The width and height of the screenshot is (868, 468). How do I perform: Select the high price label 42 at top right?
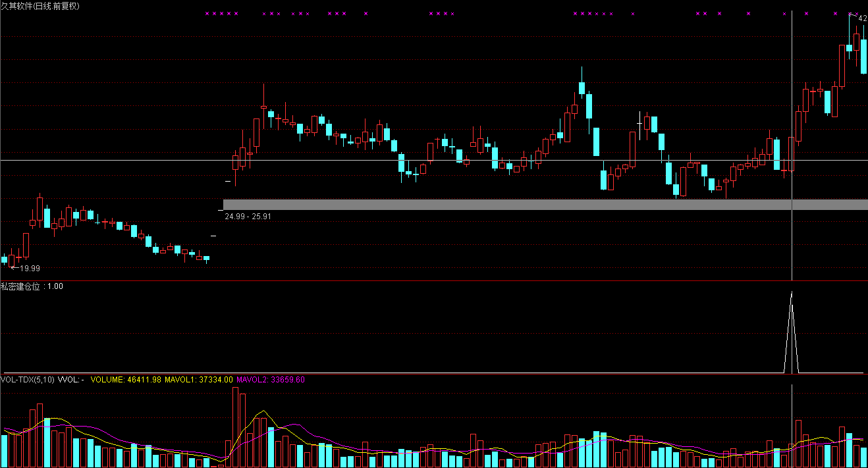pos(863,19)
